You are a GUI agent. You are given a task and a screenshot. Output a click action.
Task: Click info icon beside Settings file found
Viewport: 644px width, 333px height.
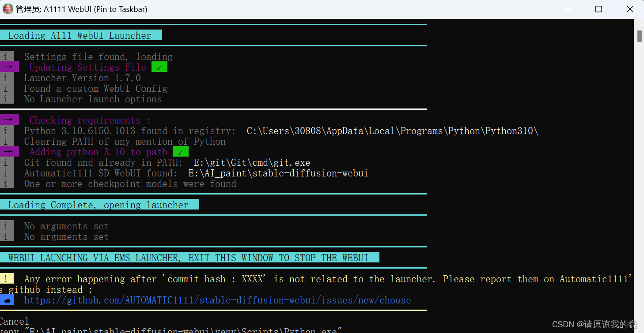(x=6, y=57)
